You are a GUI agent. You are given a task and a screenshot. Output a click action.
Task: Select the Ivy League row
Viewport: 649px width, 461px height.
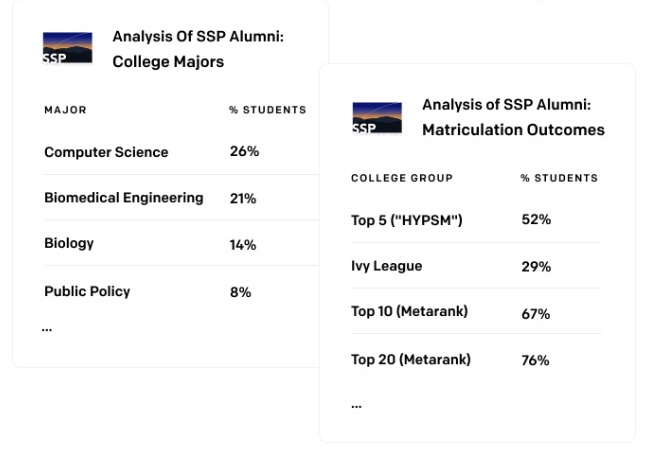click(x=476, y=266)
